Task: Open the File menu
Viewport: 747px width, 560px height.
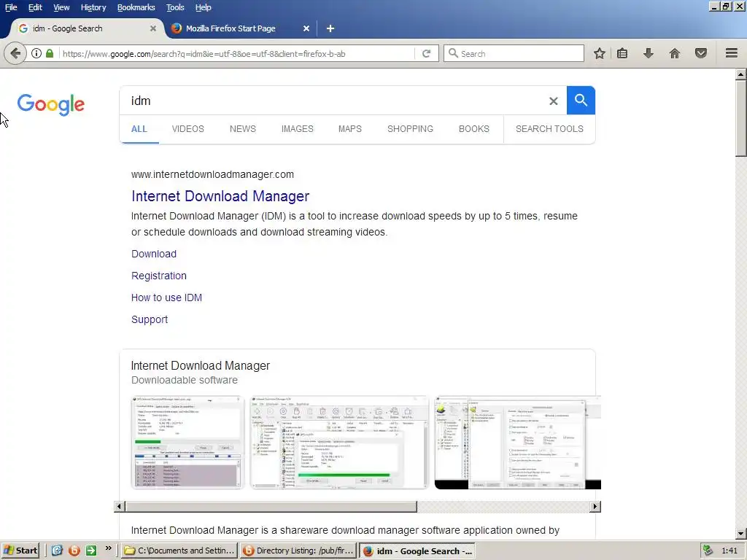Action: coord(10,7)
